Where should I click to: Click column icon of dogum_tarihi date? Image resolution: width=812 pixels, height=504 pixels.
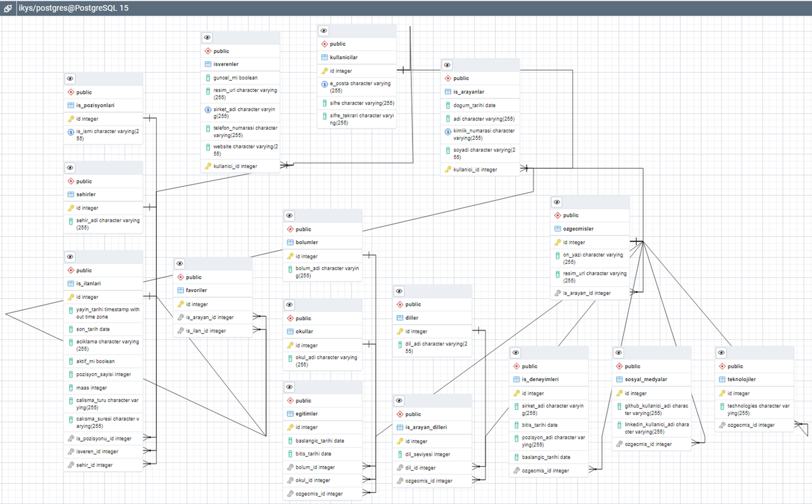pos(448,106)
